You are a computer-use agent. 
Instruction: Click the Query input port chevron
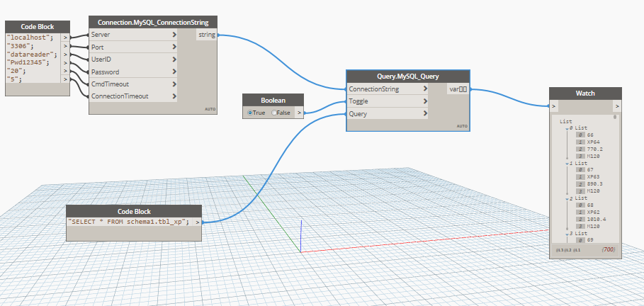pyautogui.click(x=425, y=113)
